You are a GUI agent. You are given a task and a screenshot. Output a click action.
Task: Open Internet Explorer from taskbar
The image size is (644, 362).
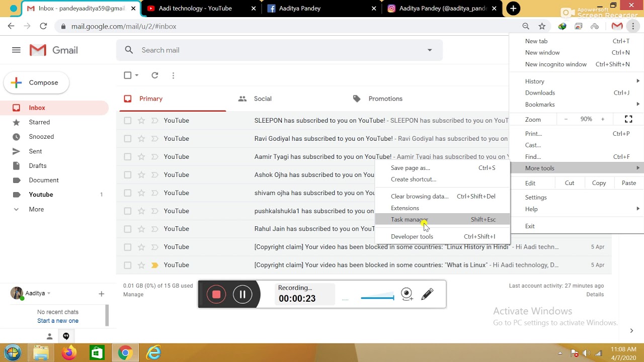coord(153,353)
